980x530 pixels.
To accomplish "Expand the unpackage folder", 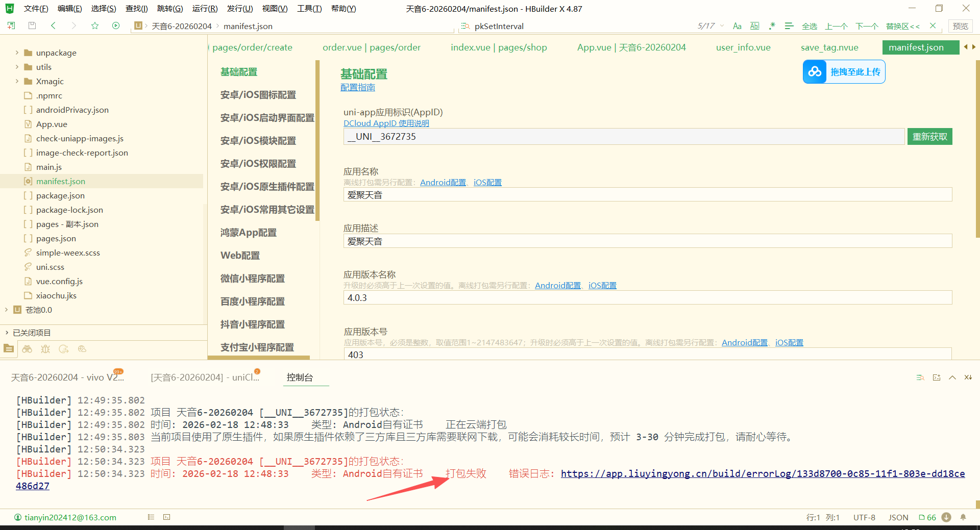I will tap(17, 53).
